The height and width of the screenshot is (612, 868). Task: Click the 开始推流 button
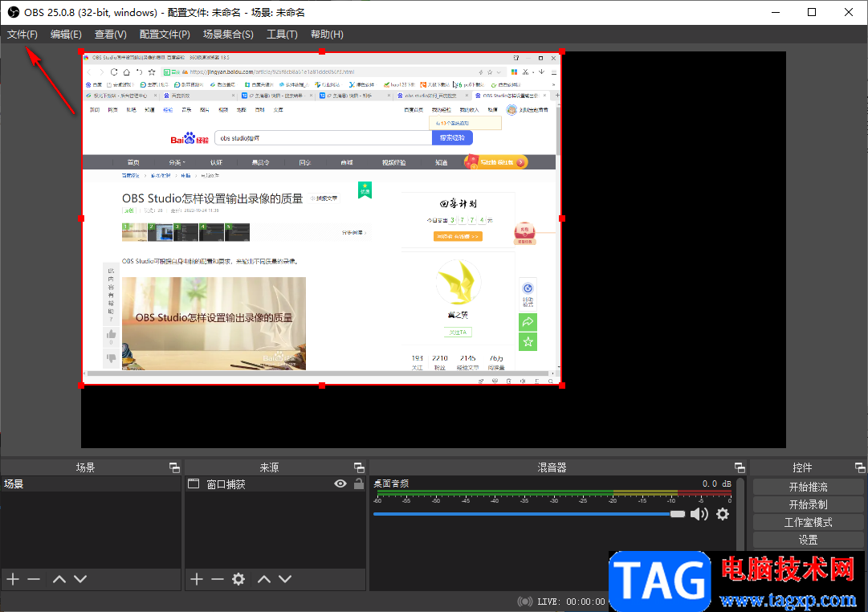(808, 488)
